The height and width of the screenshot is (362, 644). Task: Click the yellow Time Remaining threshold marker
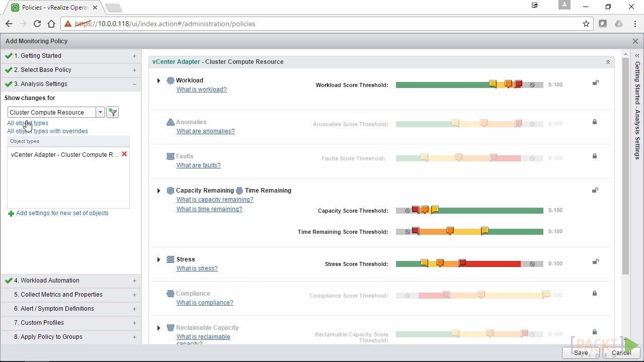point(485,231)
